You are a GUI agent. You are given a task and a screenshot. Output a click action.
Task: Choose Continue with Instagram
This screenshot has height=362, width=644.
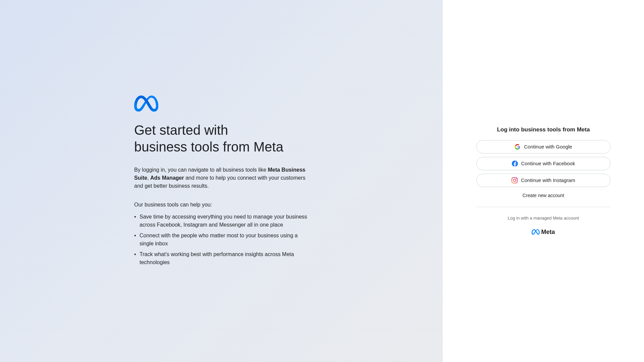point(543,180)
